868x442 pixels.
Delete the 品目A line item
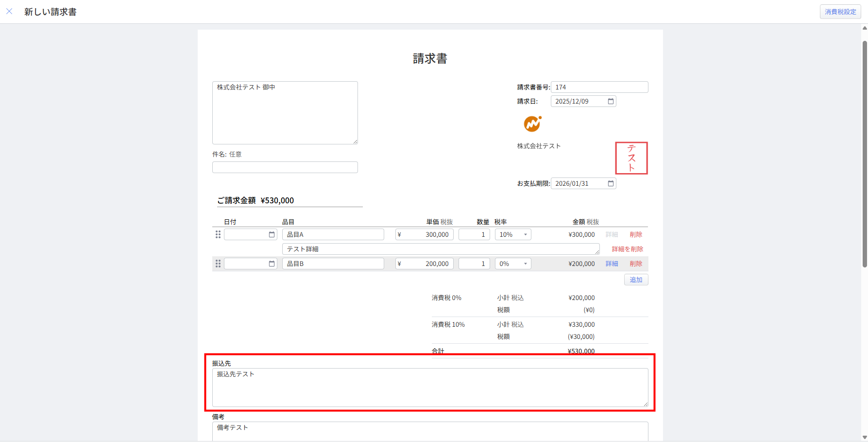[636, 234]
